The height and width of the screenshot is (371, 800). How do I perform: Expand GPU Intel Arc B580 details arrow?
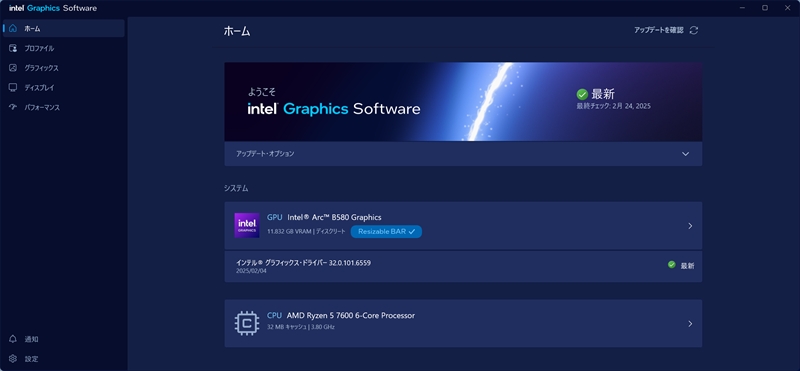point(690,226)
